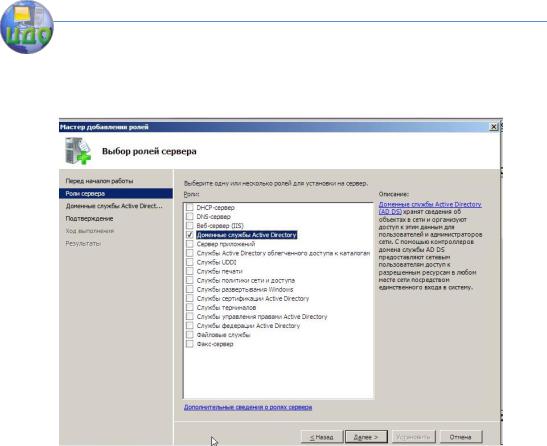Select the Службы UDDI role label
The image size is (547, 446).
216,262
